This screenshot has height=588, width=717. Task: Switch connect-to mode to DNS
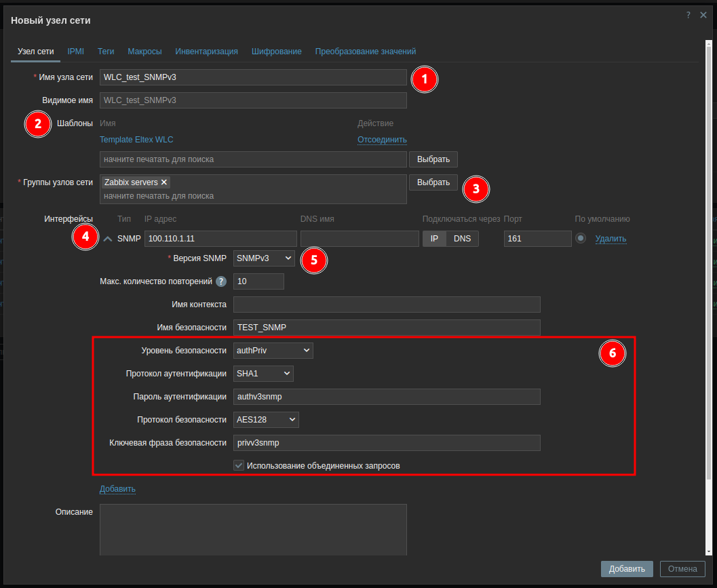click(462, 239)
